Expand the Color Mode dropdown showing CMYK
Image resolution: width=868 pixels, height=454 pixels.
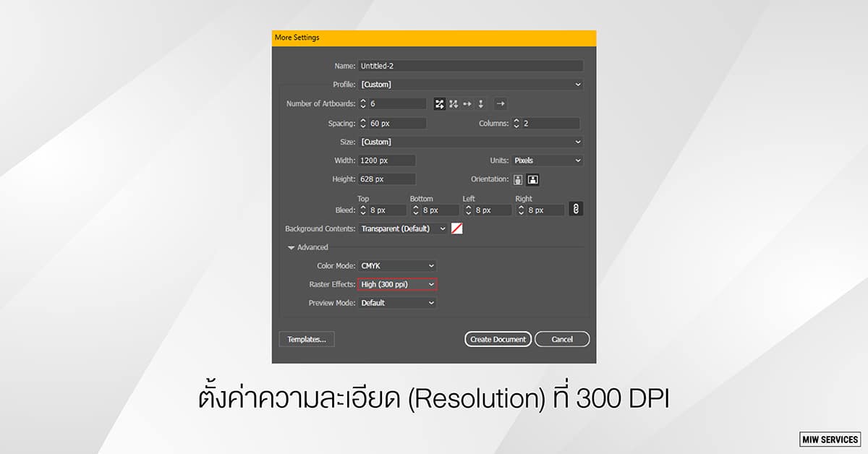coord(398,266)
